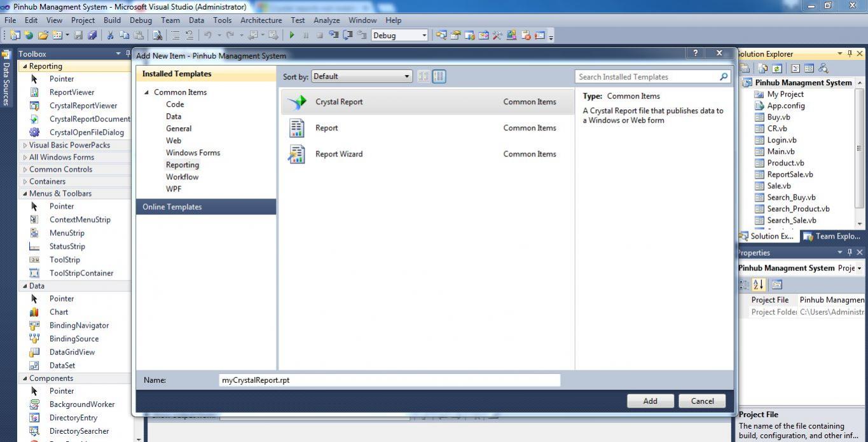868x442 pixels.
Task: Click the ToolStripContainer toolbox icon
Action: pyautogui.click(x=35, y=273)
